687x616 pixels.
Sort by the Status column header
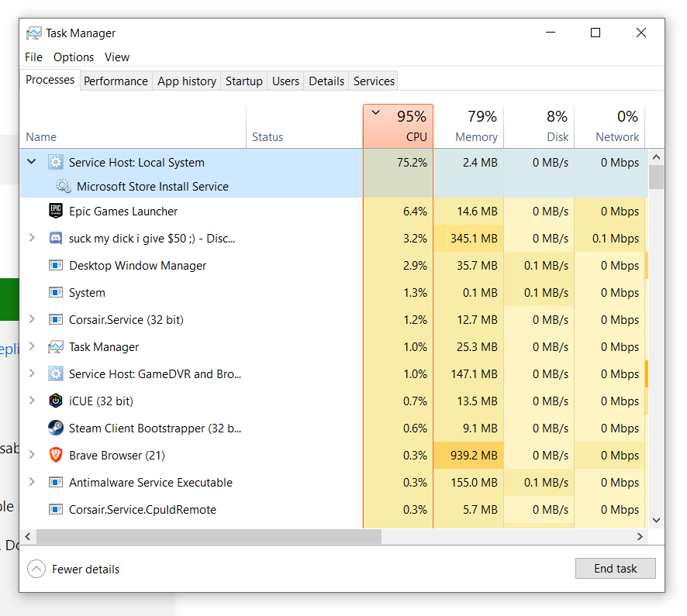(305, 127)
